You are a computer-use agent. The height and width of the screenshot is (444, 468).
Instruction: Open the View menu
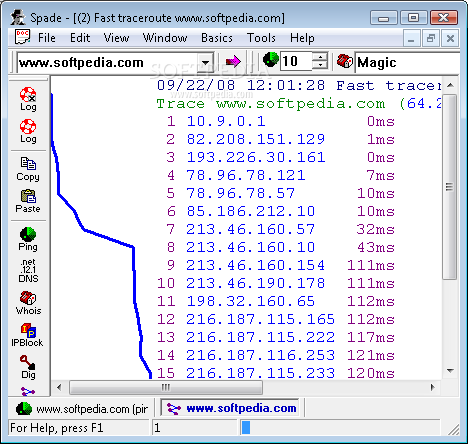click(x=116, y=38)
